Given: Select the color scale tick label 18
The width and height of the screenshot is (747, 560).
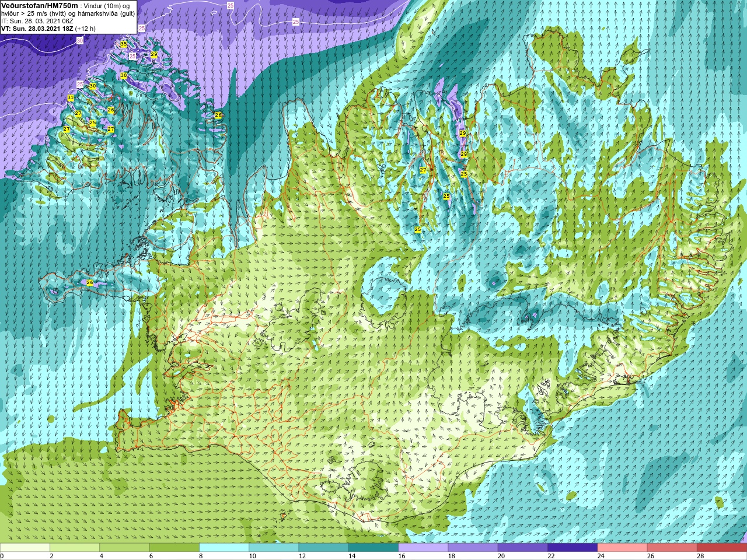Looking at the screenshot, I should point(452,556).
